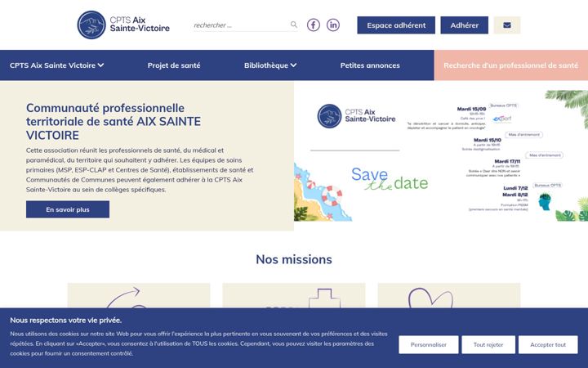Click the Mardi 15/10 event entry
The height and width of the screenshot is (368, 588).
coord(487,140)
